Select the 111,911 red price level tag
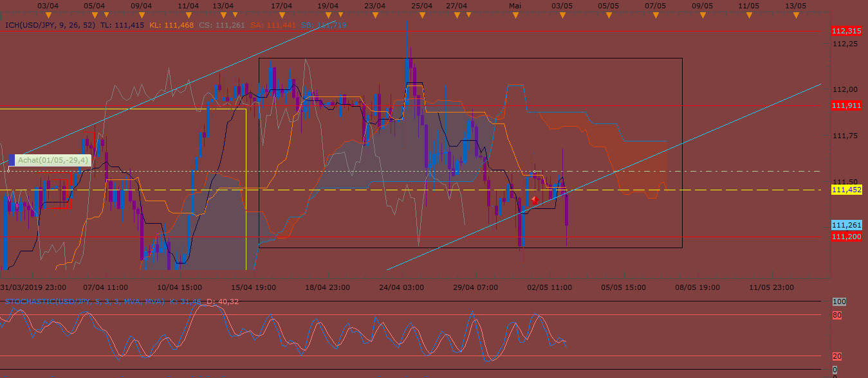 click(846, 105)
